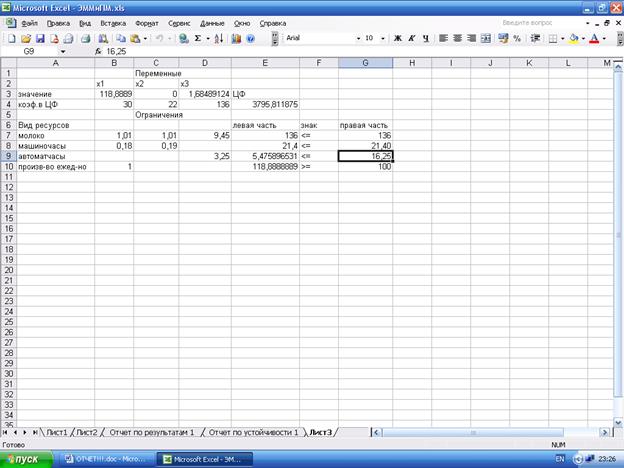The height and width of the screenshot is (468, 624).
Task: Switch to ОТЧЕТ doc taskbar button
Action: click(x=105, y=458)
